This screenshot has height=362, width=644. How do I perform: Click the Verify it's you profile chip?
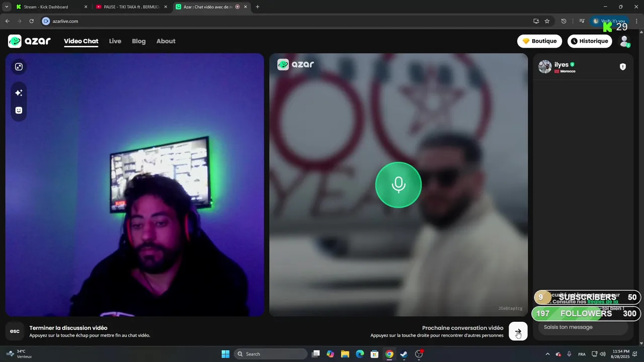click(x=609, y=21)
